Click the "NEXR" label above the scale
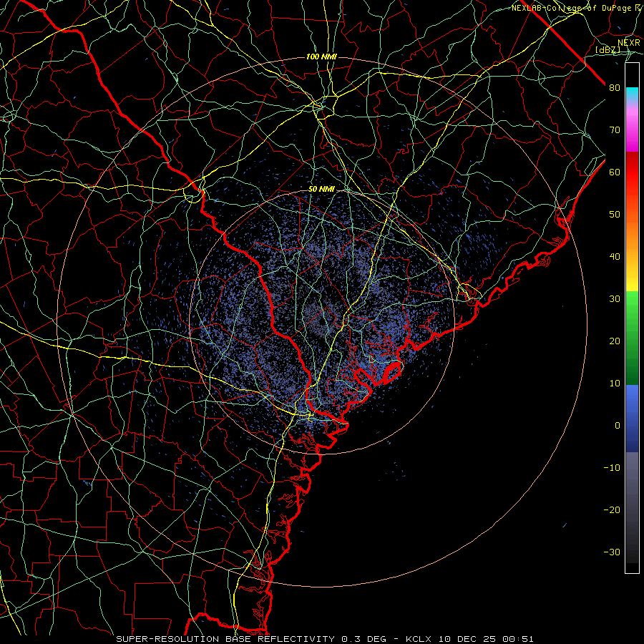The width and height of the screenshot is (644, 644). [629, 43]
